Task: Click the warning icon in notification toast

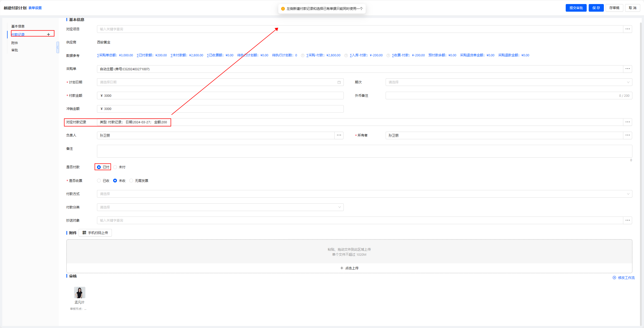Action: 283,9
